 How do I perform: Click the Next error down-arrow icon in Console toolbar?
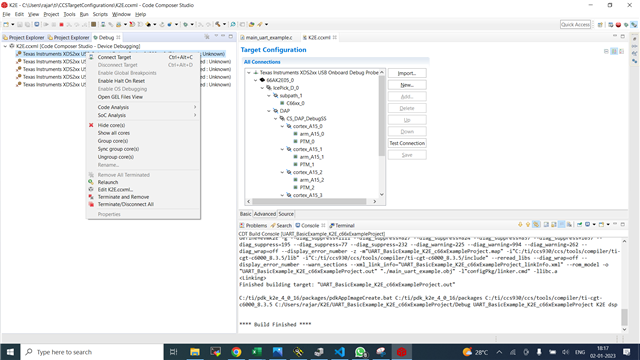click(x=520, y=224)
